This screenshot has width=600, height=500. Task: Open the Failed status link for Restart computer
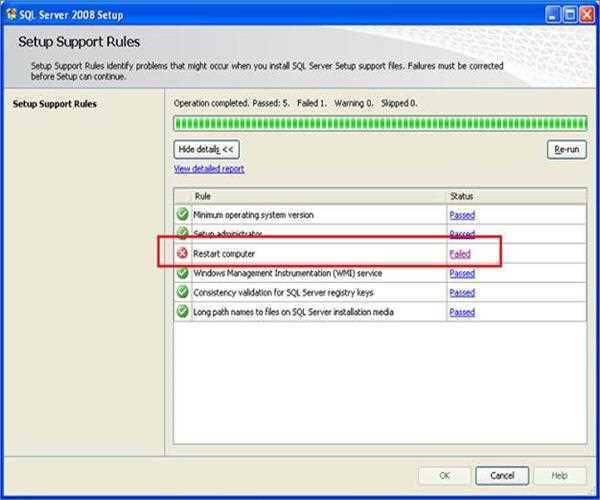460,254
